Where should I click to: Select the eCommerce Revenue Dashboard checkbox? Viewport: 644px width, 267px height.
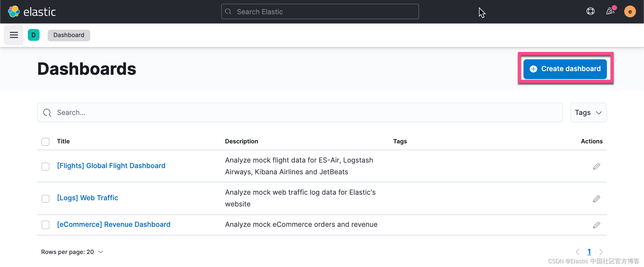pos(45,225)
